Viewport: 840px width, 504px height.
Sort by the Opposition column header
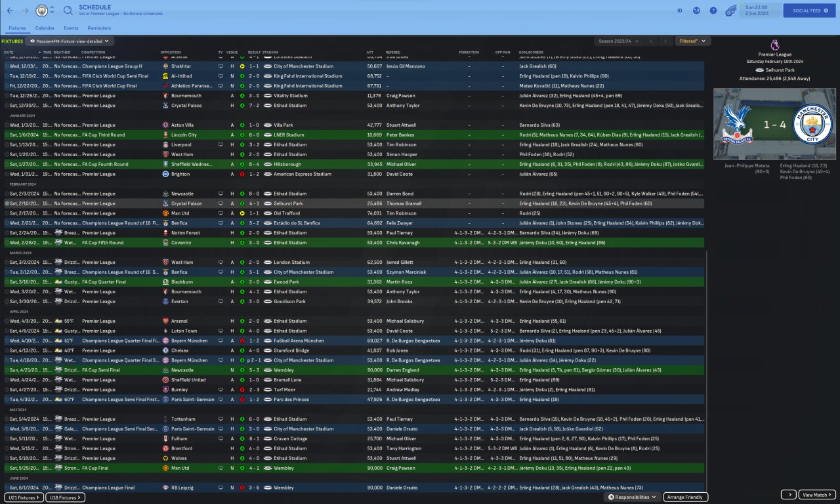click(170, 52)
